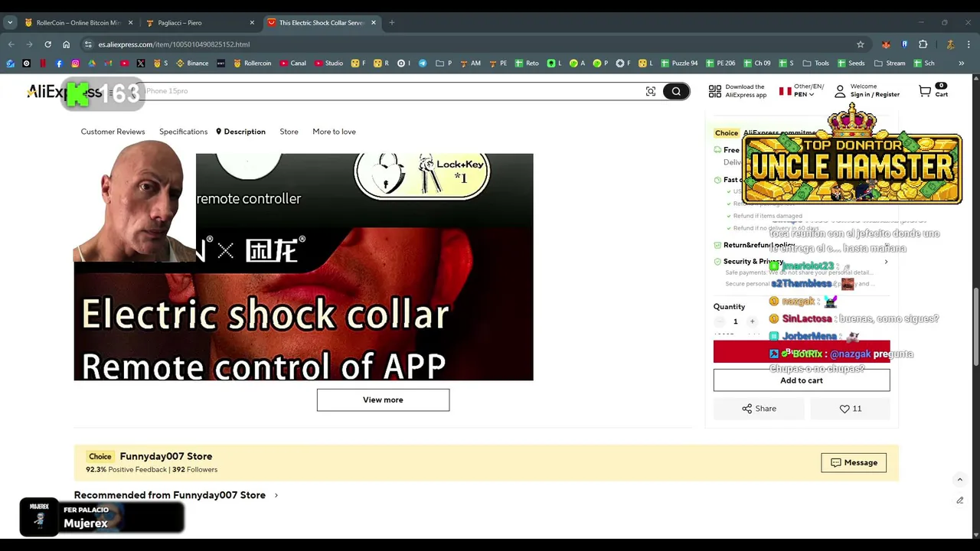Image resolution: width=980 pixels, height=551 pixels.
Task: Click the 392 Followers text
Action: pos(194,469)
